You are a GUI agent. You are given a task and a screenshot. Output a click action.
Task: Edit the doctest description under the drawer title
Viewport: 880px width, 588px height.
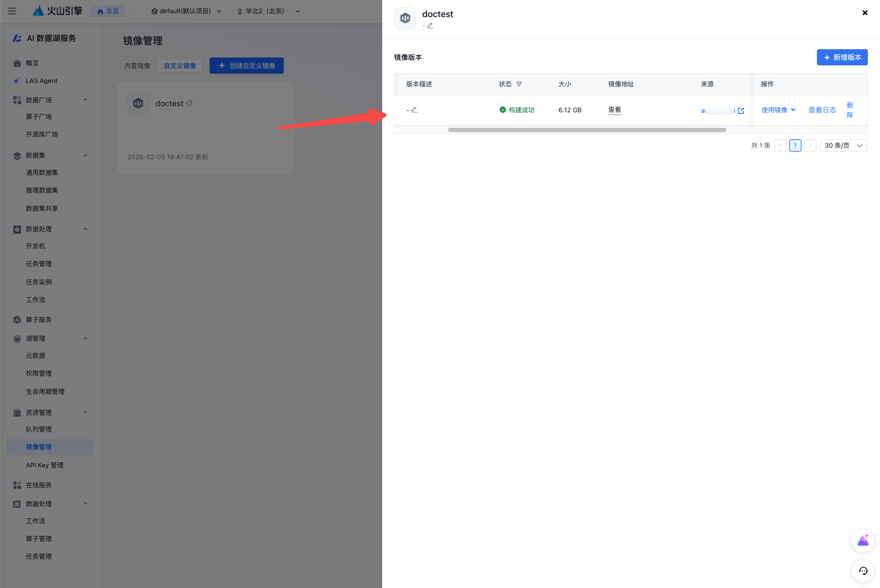point(430,25)
